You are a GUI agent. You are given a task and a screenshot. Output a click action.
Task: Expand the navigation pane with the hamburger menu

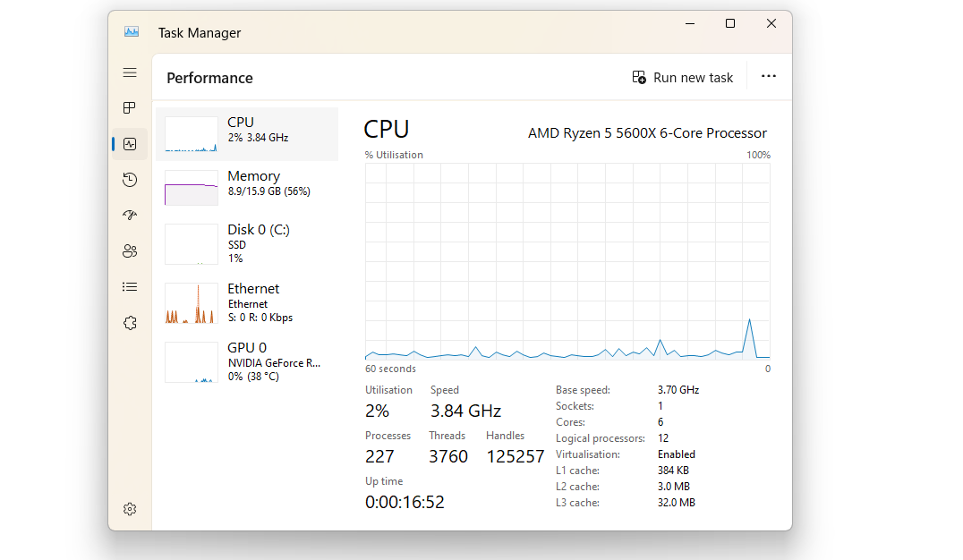pos(130,72)
